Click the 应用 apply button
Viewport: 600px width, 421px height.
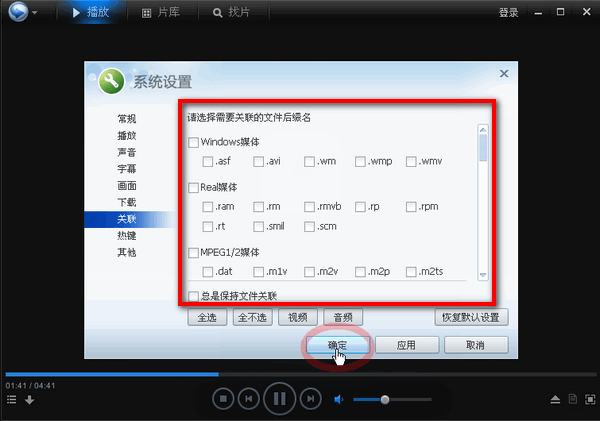(x=407, y=345)
